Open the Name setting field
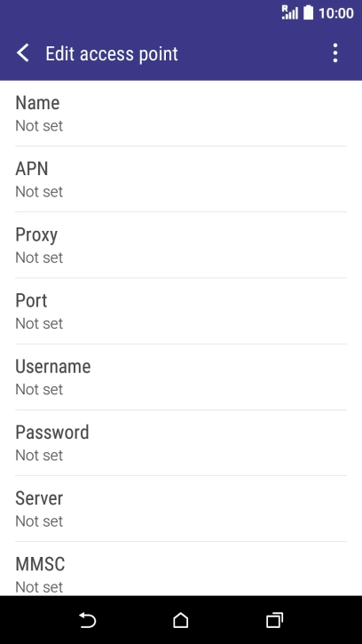Image resolution: width=362 pixels, height=644 pixels. (x=181, y=114)
